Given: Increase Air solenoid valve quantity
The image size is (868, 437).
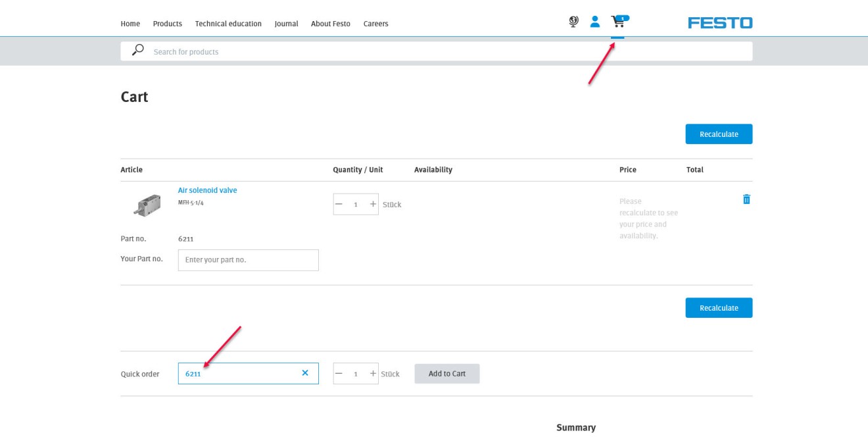Looking at the screenshot, I should pos(373,204).
